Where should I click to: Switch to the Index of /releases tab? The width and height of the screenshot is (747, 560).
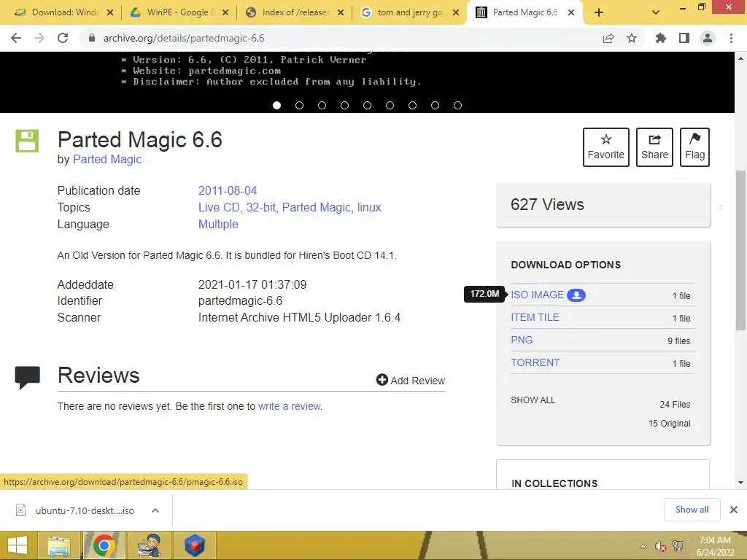pos(289,12)
